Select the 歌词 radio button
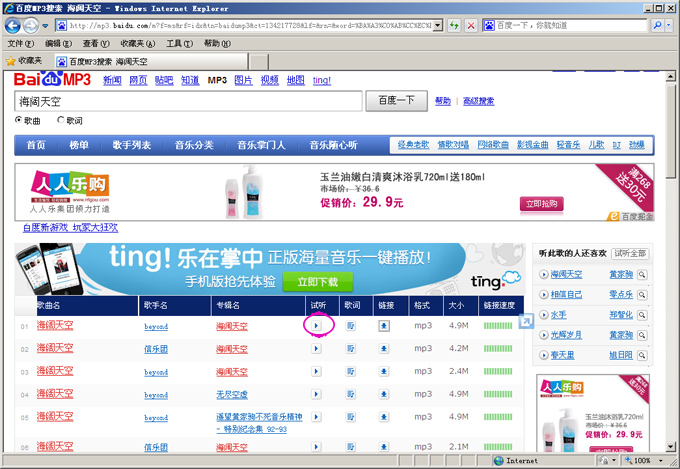Screen dimensions: 680x469 [x=61, y=120]
